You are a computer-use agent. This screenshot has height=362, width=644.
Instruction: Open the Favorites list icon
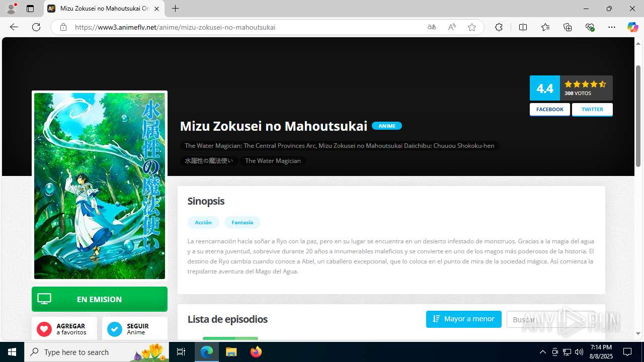click(x=545, y=27)
